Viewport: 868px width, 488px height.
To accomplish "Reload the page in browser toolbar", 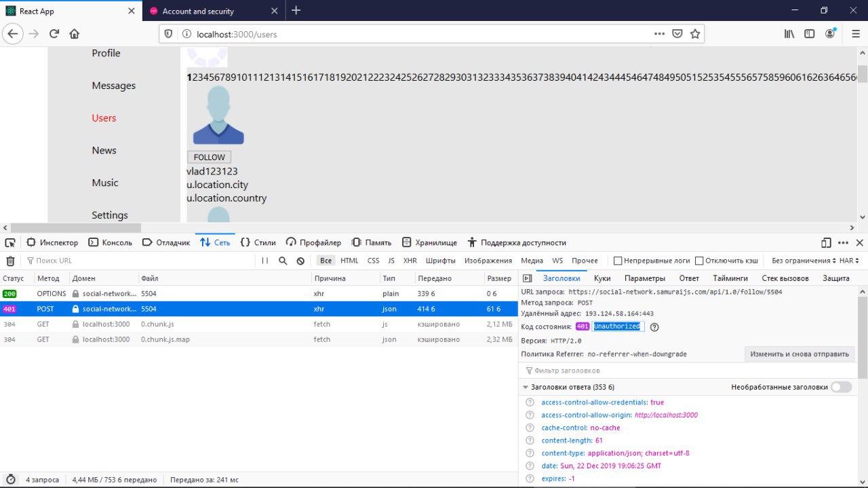I will click(54, 33).
